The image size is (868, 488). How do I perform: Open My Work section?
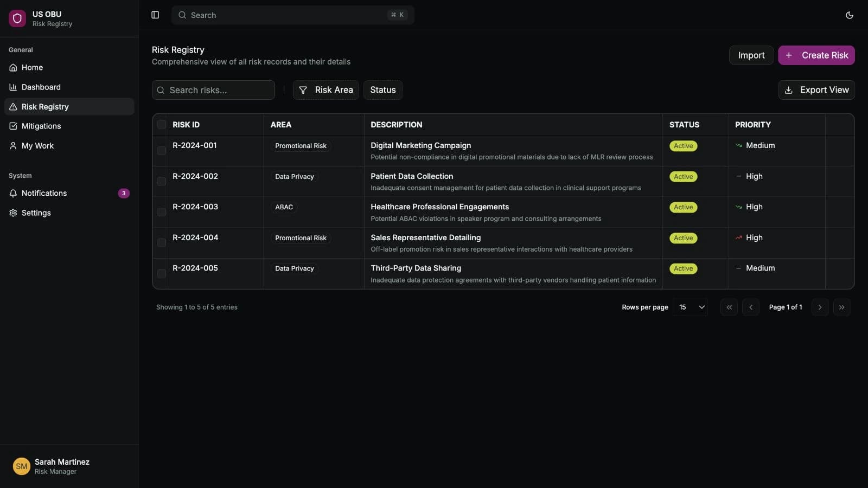tap(69, 146)
